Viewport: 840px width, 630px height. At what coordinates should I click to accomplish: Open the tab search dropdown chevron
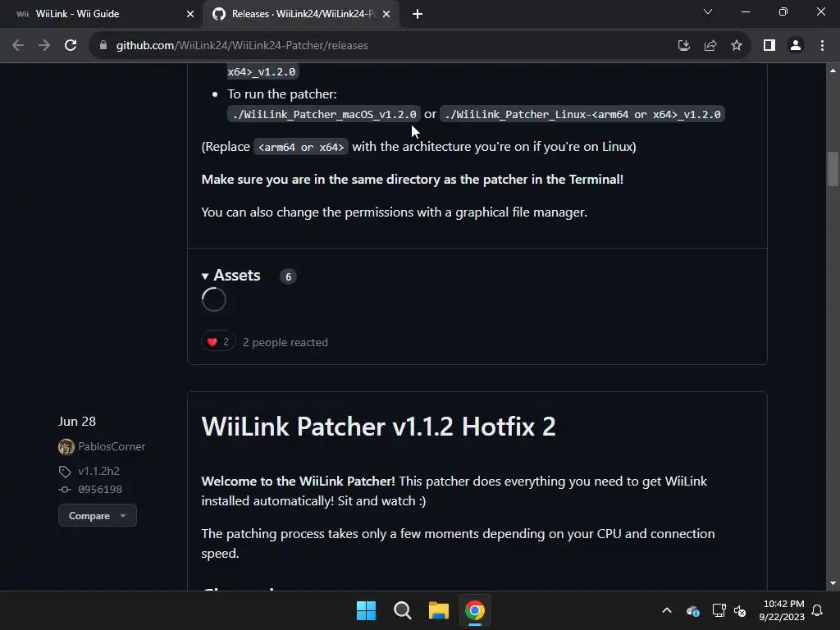(708, 11)
